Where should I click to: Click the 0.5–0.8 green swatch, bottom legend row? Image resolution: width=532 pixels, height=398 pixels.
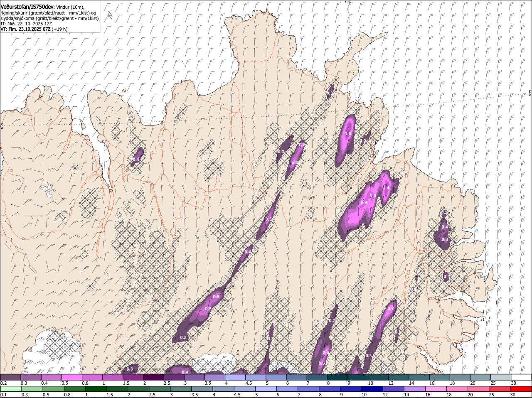[53, 389]
